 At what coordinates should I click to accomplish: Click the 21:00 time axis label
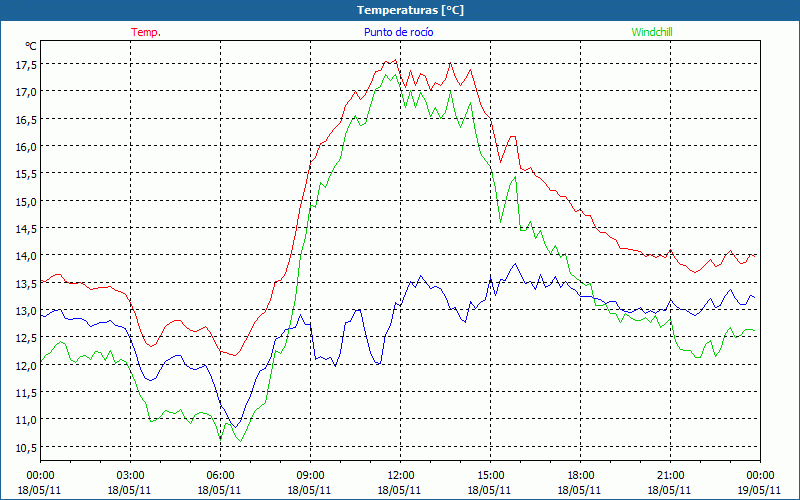coord(670,476)
